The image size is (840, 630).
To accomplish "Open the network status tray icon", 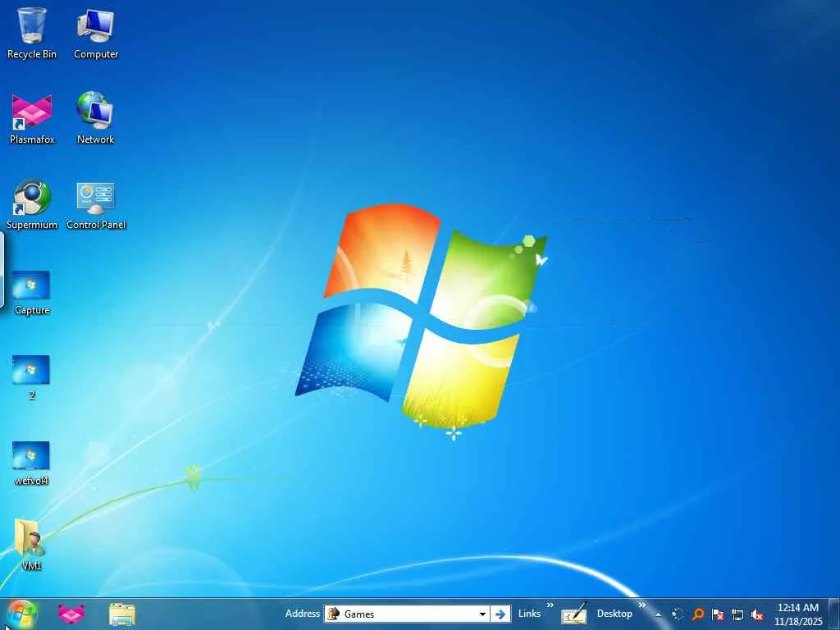I will (x=737, y=614).
